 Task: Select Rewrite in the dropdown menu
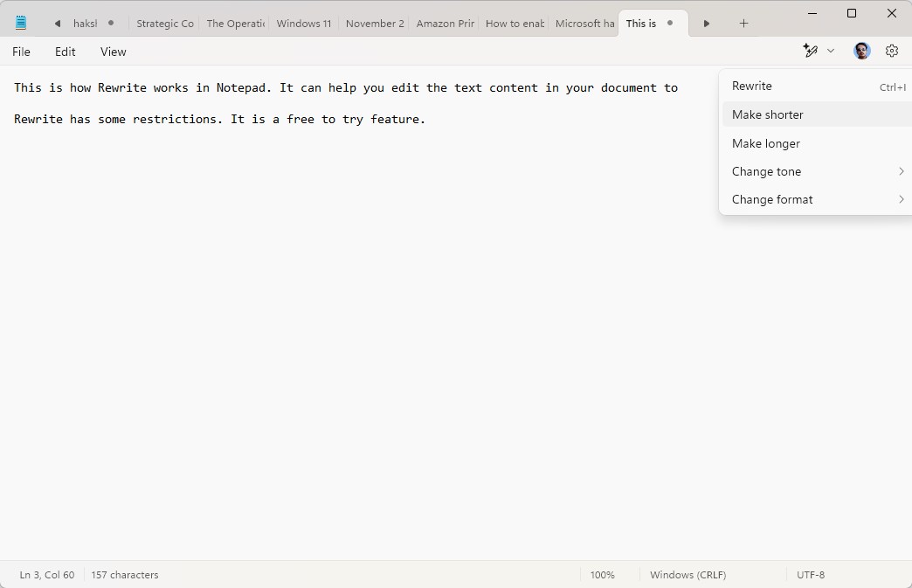click(x=817, y=86)
